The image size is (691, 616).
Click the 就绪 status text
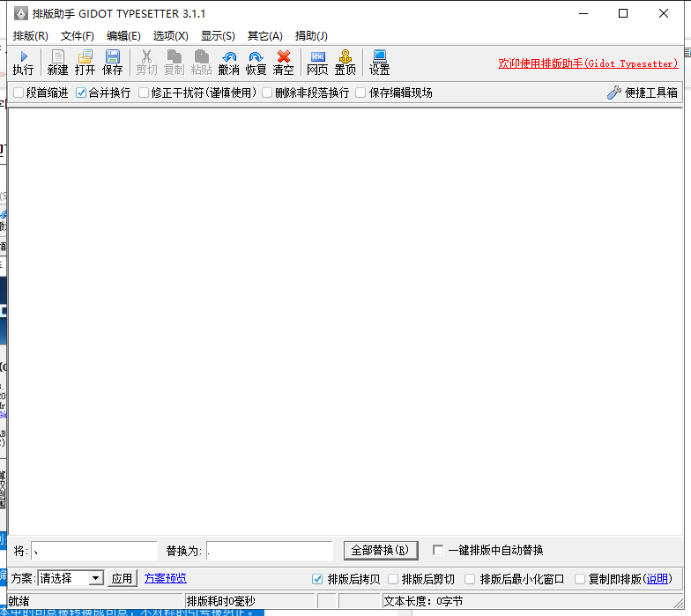(x=19, y=601)
